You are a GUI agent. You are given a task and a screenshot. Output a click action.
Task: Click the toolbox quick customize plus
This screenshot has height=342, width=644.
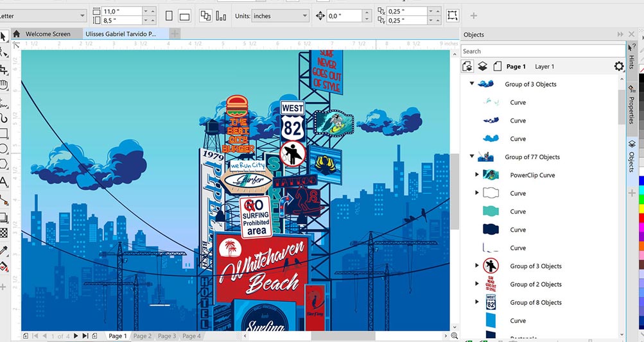[3, 287]
